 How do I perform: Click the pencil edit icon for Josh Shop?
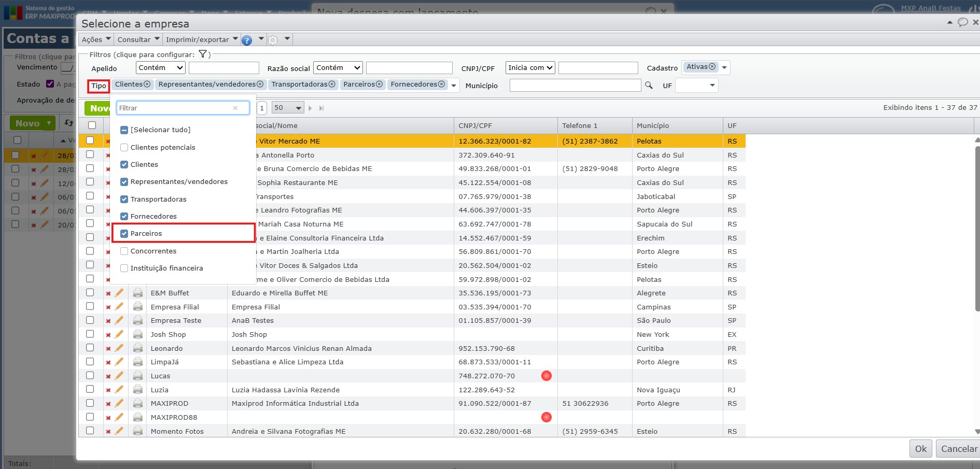119,334
